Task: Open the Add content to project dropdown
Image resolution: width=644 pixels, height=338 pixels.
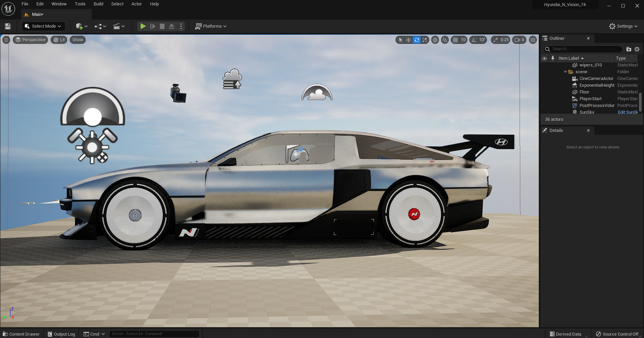Action: pyautogui.click(x=82, y=26)
